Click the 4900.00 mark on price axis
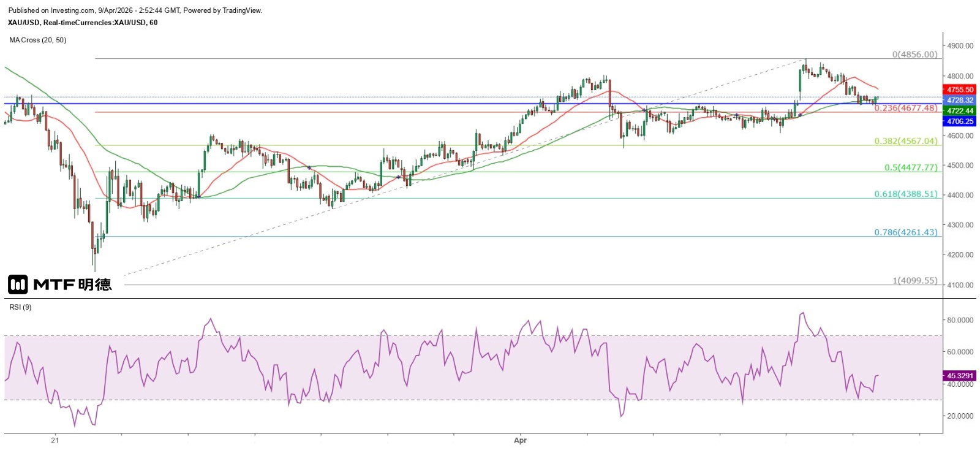This screenshot has height=450, width=980. [960, 46]
